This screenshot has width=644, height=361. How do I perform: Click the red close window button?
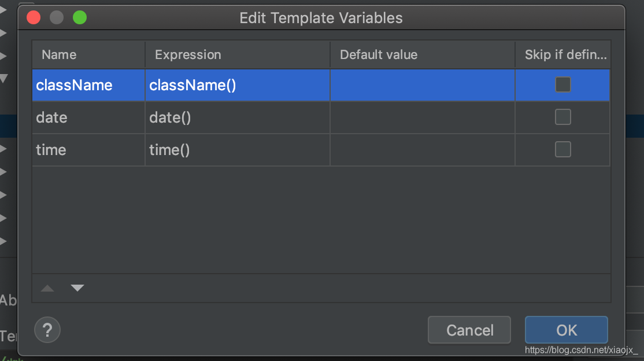[34, 18]
